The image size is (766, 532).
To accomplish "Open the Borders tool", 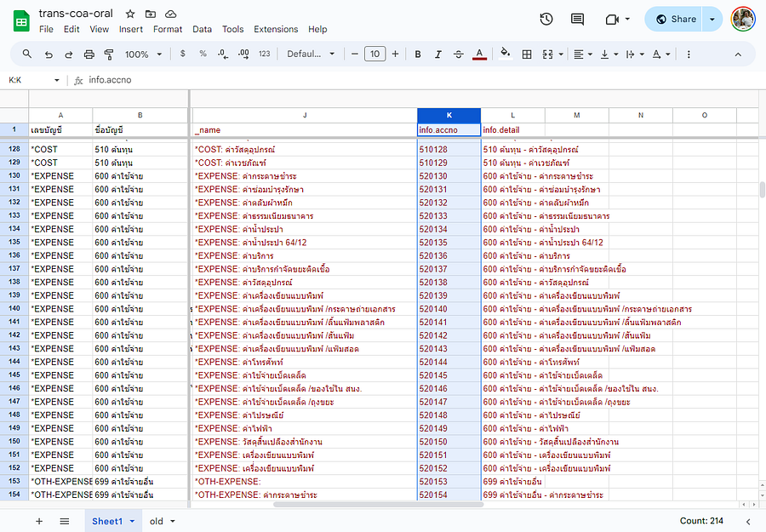I will pyautogui.click(x=527, y=54).
